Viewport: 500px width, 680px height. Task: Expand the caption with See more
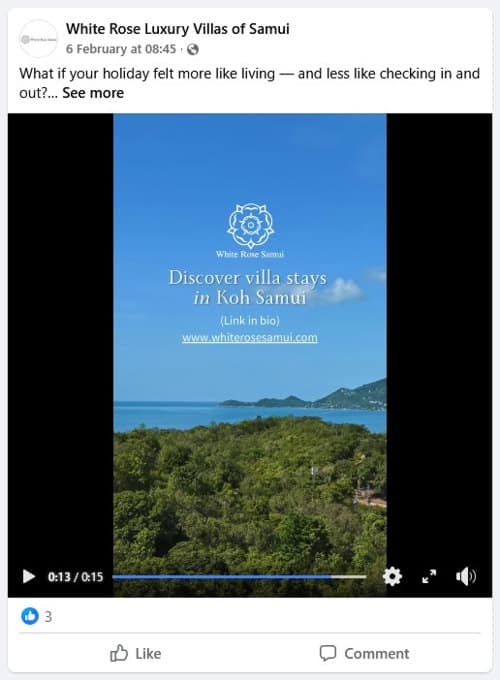tap(93, 93)
